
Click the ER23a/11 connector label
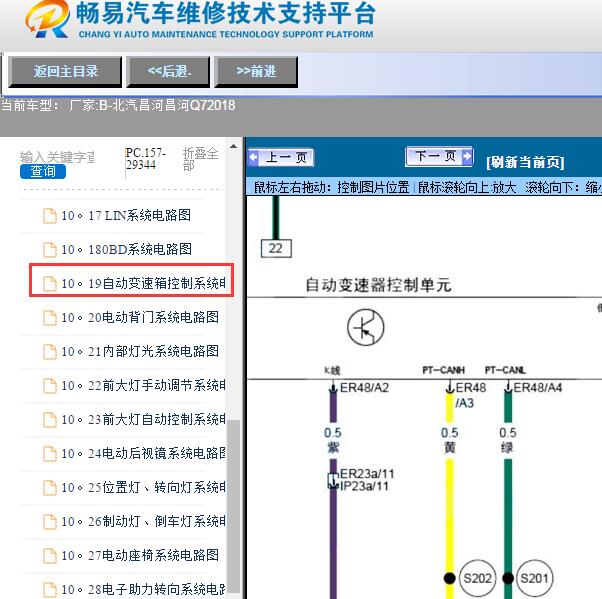click(x=367, y=473)
